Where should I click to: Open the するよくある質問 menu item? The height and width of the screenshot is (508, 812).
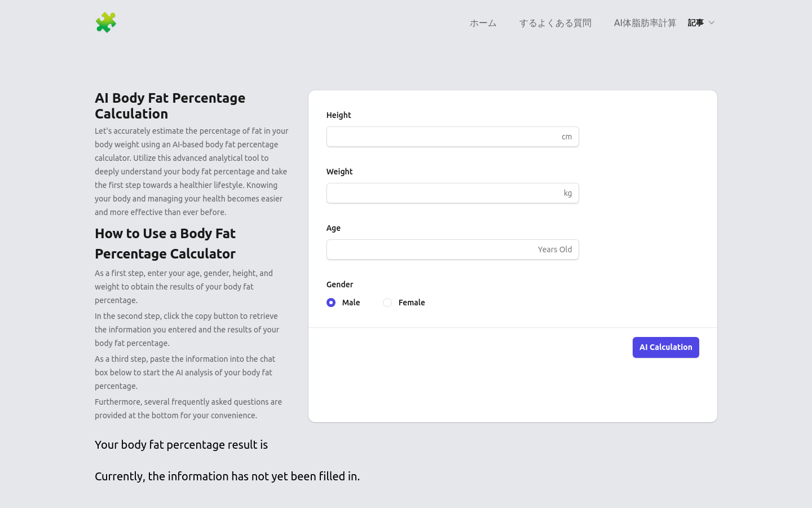[x=555, y=23]
